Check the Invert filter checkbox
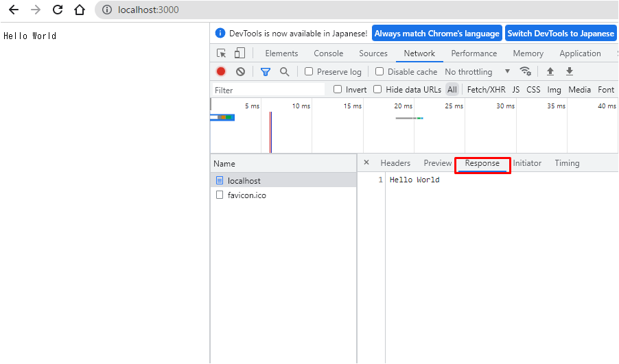The image size is (619, 364). click(x=338, y=90)
